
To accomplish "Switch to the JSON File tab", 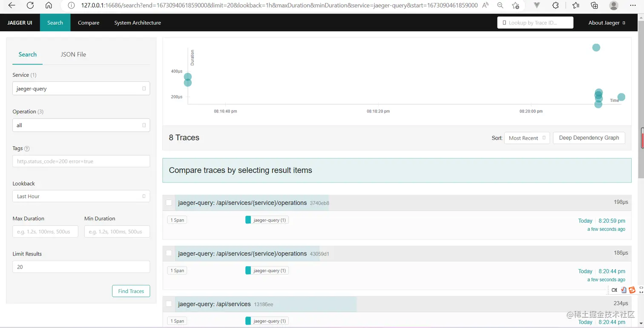I will click(x=73, y=54).
